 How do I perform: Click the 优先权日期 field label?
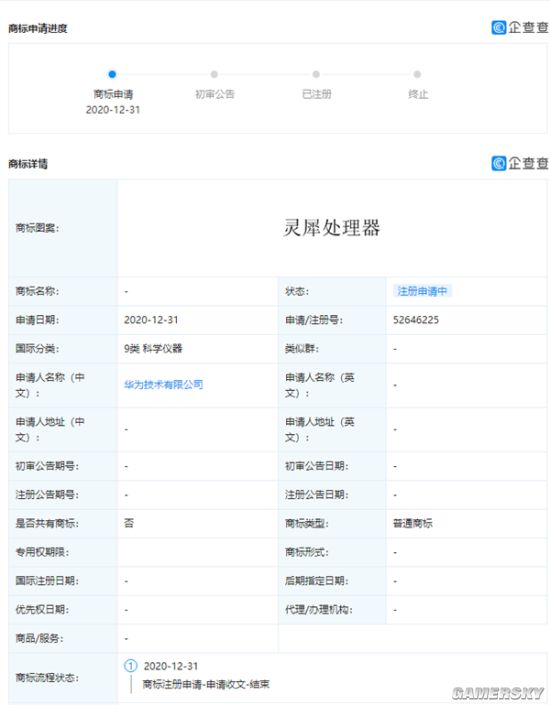[42, 610]
